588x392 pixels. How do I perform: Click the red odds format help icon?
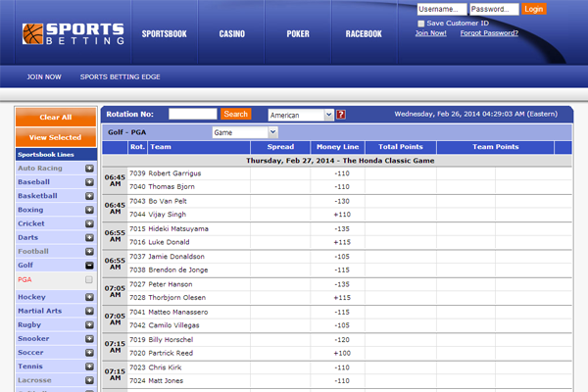340,115
